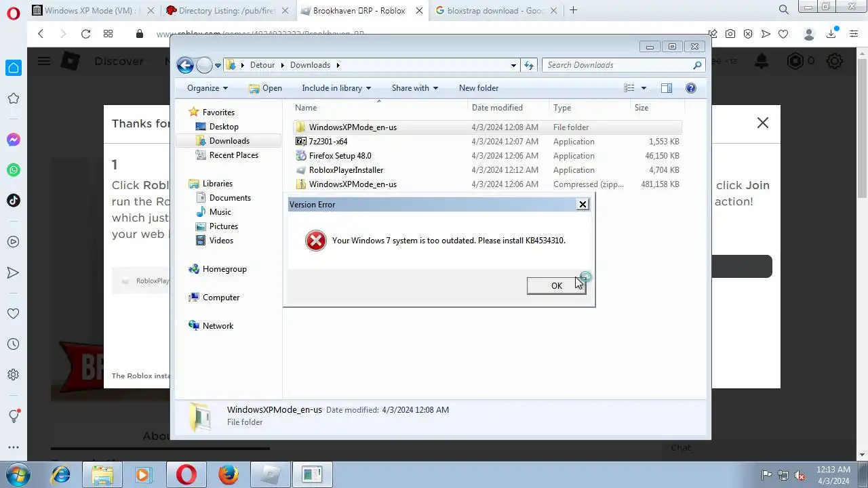Click New folder in toolbar
Screen dimensions: 868x488
click(x=479, y=88)
